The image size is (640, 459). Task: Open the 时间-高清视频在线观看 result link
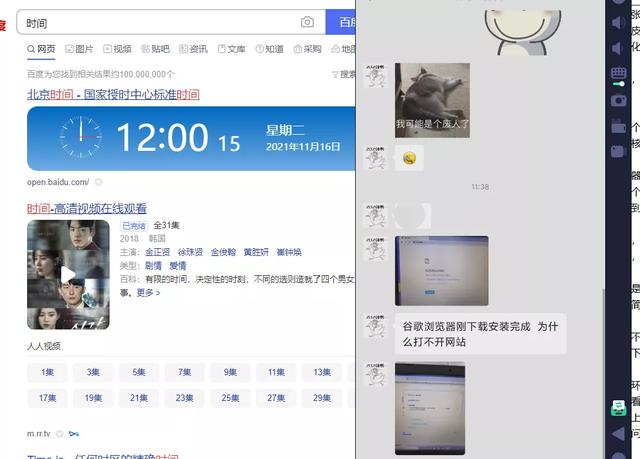pos(87,208)
